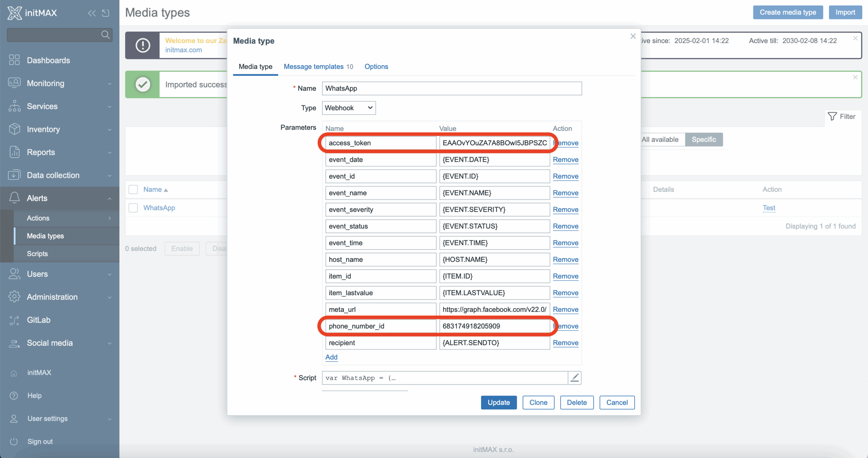Toggle the select-all checkbox in table header
Viewport: 868px width, 458px height.
[133, 189]
